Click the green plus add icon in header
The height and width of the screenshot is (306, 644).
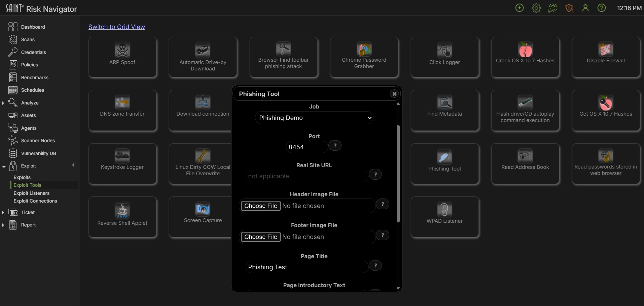click(x=520, y=8)
